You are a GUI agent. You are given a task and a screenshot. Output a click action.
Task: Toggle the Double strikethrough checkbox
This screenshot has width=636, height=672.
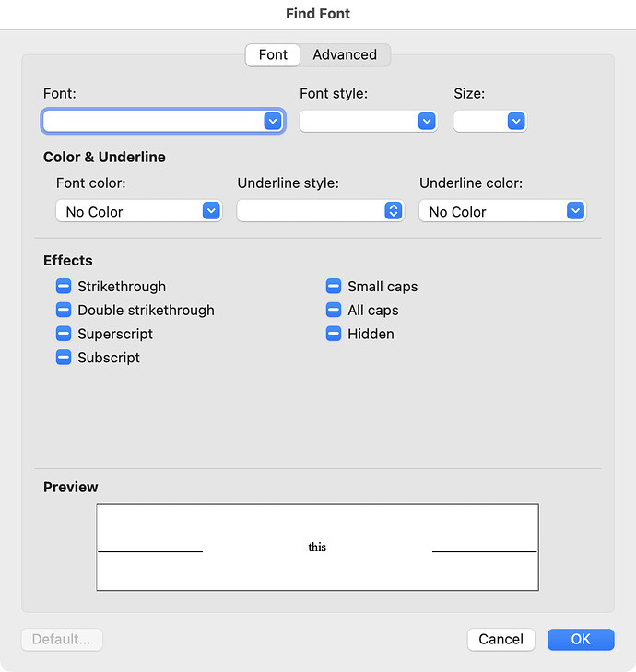click(x=64, y=310)
